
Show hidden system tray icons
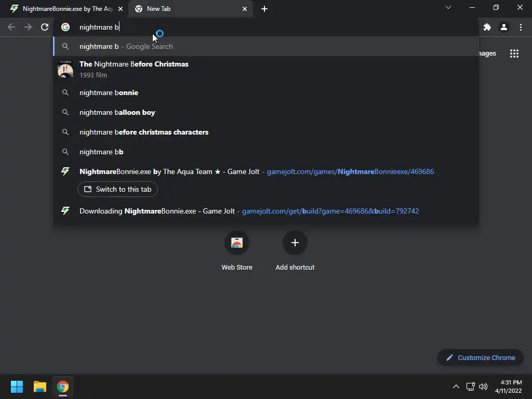(456, 387)
